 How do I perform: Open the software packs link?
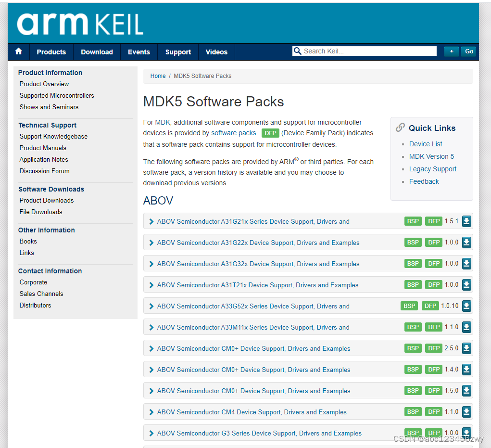coord(234,133)
